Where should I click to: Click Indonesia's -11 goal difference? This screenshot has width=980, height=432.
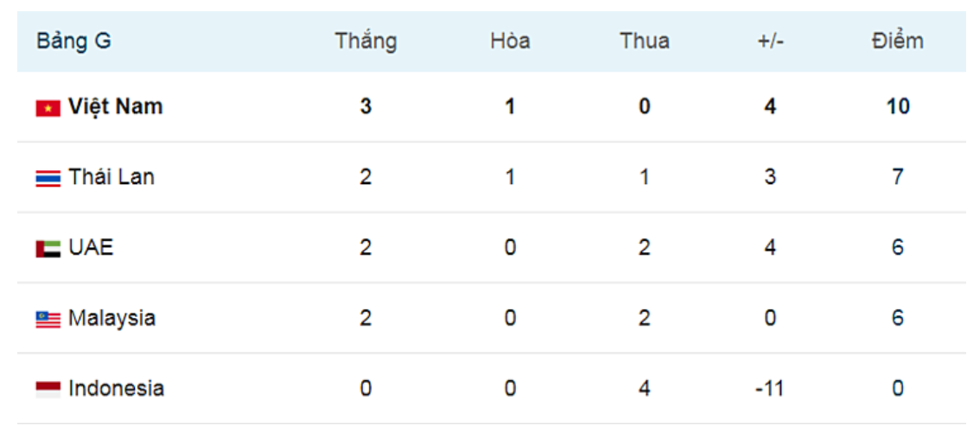point(770,389)
